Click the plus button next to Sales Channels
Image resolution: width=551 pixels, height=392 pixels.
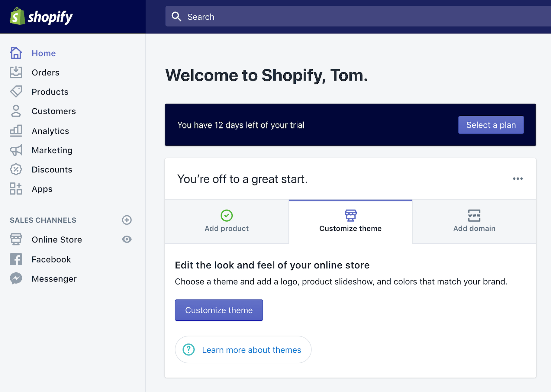(x=127, y=220)
